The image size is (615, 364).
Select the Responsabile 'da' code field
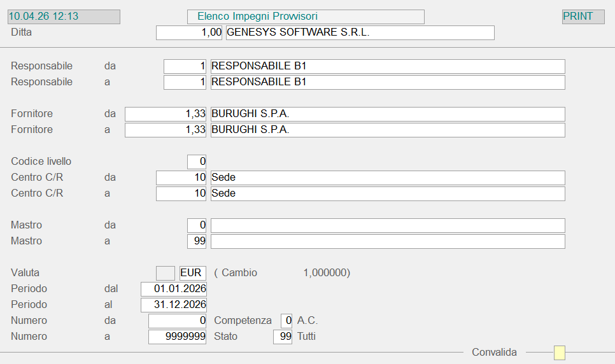point(185,66)
